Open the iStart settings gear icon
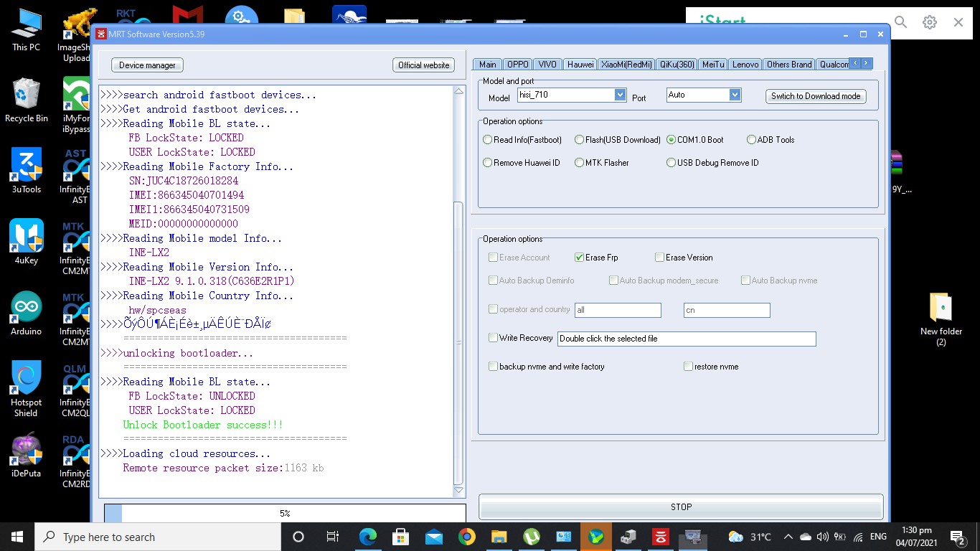This screenshot has width=980, height=551. [930, 22]
